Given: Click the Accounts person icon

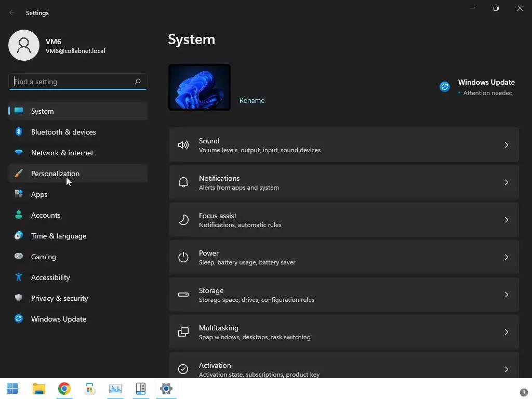Looking at the screenshot, I should [19, 215].
